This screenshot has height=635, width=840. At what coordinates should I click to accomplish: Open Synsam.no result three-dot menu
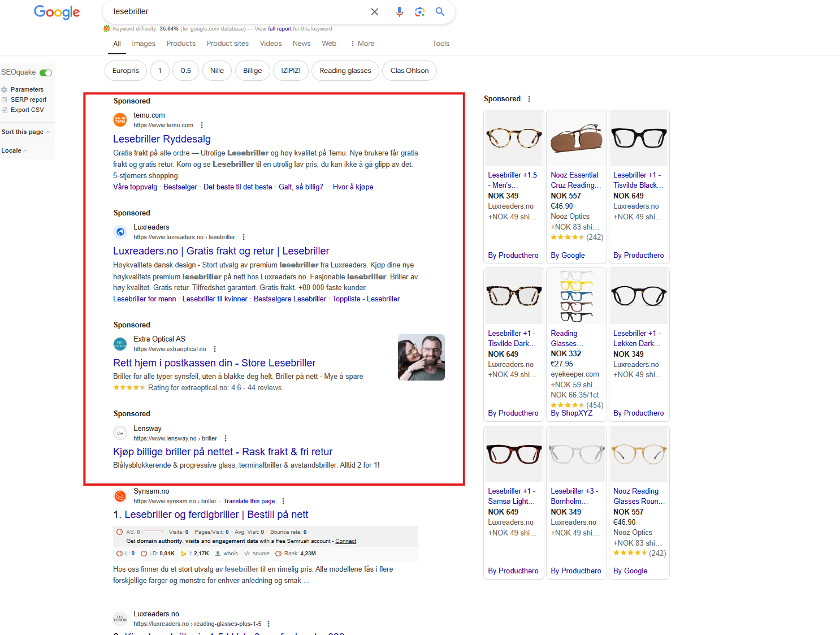(283, 502)
